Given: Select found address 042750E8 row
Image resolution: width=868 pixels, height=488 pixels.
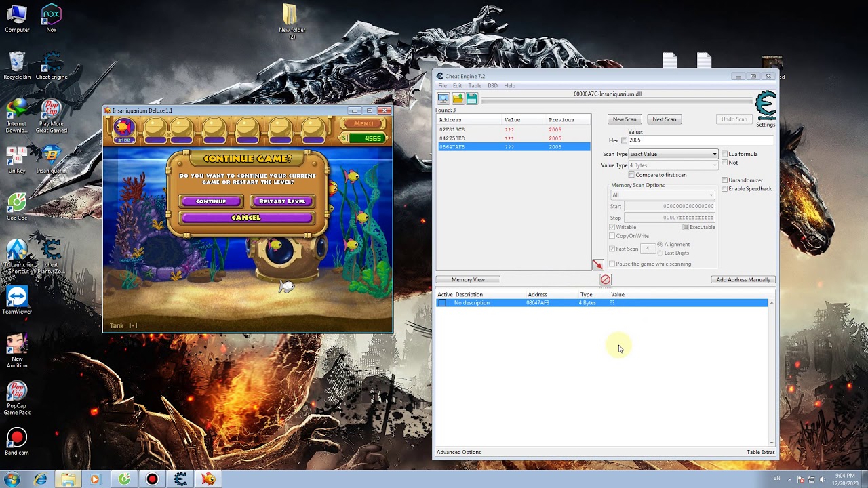Looking at the screenshot, I should click(x=514, y=138).
